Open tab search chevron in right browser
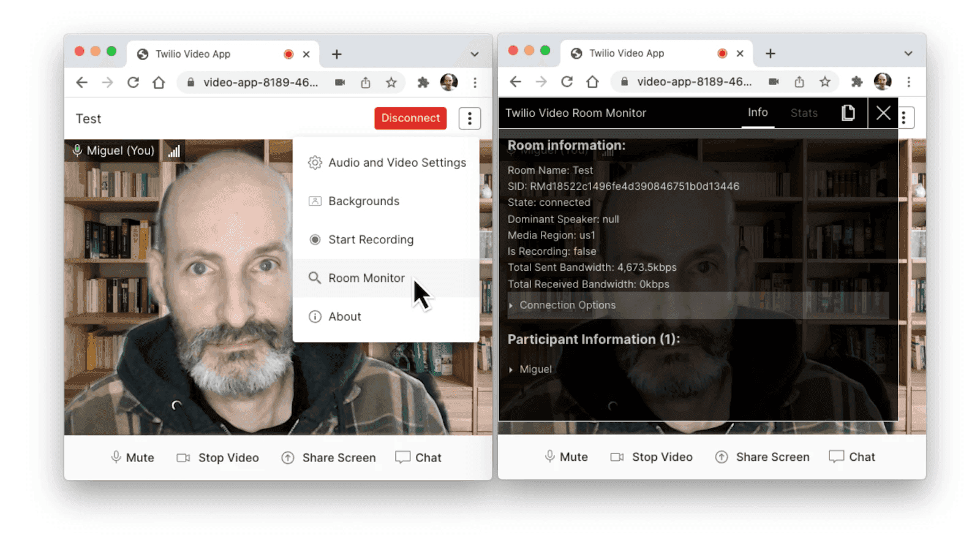Screen dimensions: 980x535 908,53
